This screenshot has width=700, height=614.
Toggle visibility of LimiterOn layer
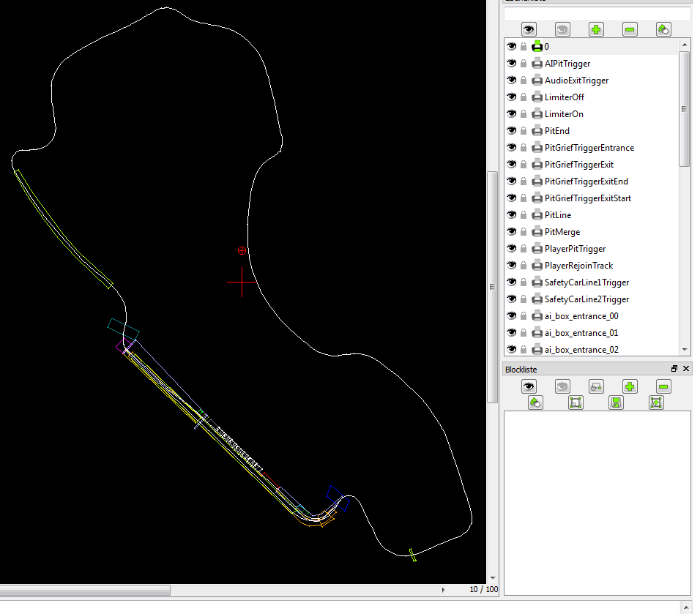tap(512, 113)
